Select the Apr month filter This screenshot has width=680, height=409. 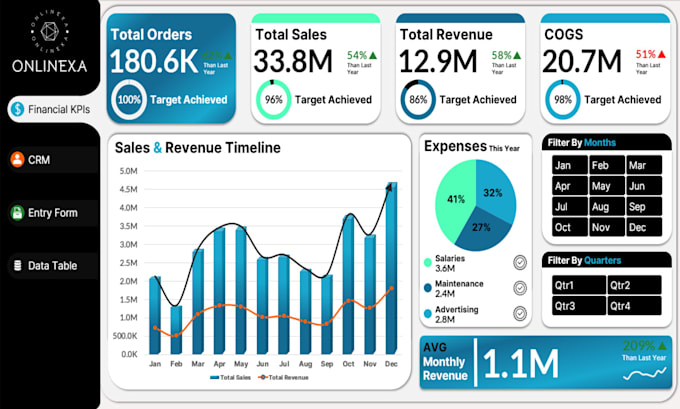point(570,186)
